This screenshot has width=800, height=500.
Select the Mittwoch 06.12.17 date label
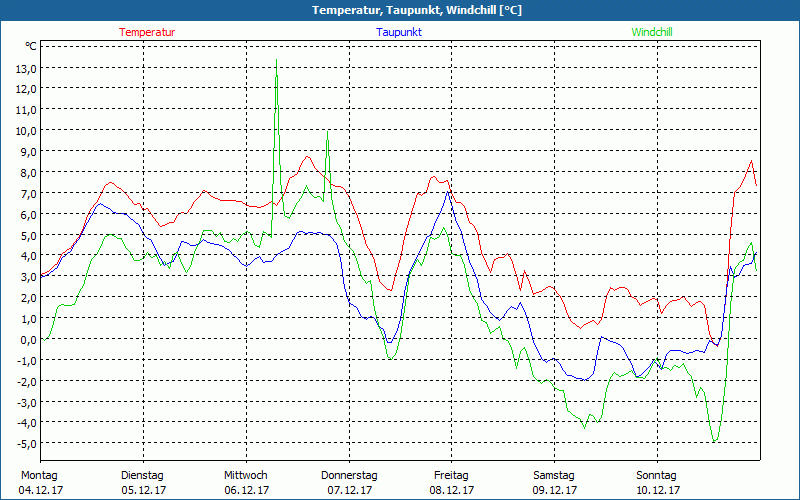(x=246, y=482)
